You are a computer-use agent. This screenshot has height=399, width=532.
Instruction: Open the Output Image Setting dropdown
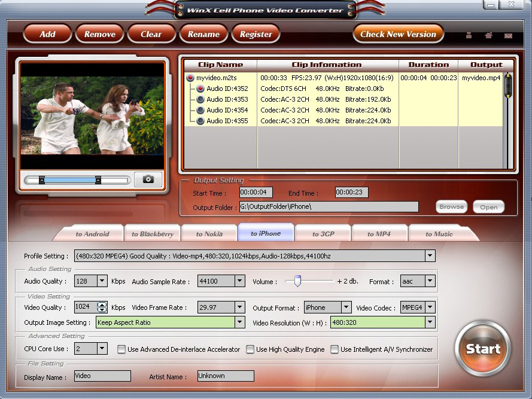tap(239, 322)
